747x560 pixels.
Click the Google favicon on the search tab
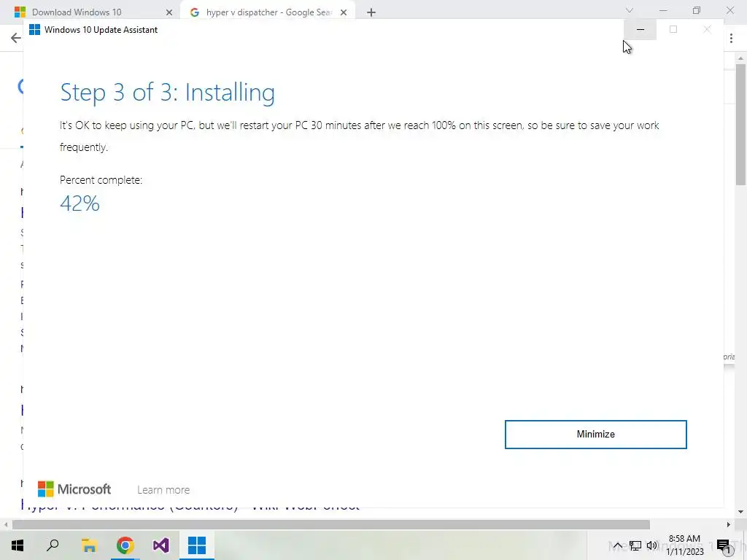pos(194,12)
